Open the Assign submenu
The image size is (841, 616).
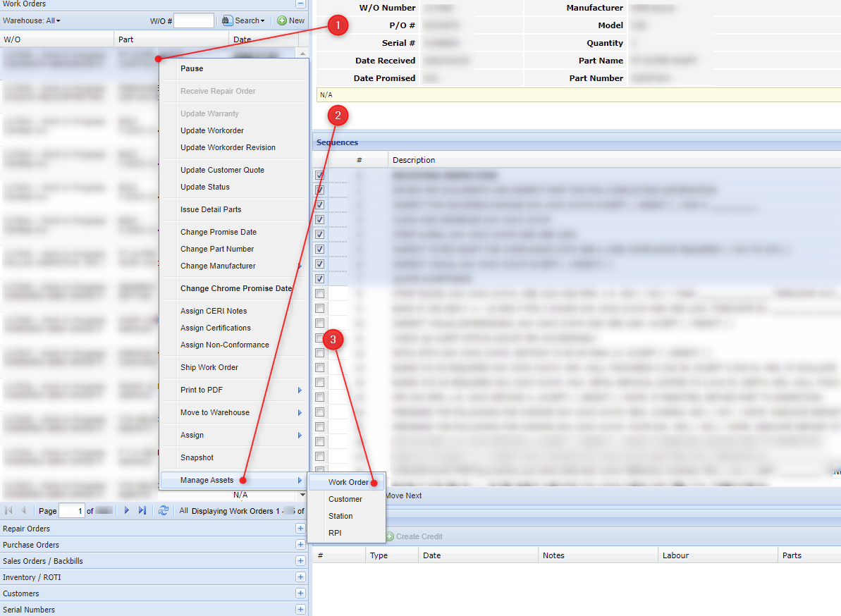click(x=234, y=435)
